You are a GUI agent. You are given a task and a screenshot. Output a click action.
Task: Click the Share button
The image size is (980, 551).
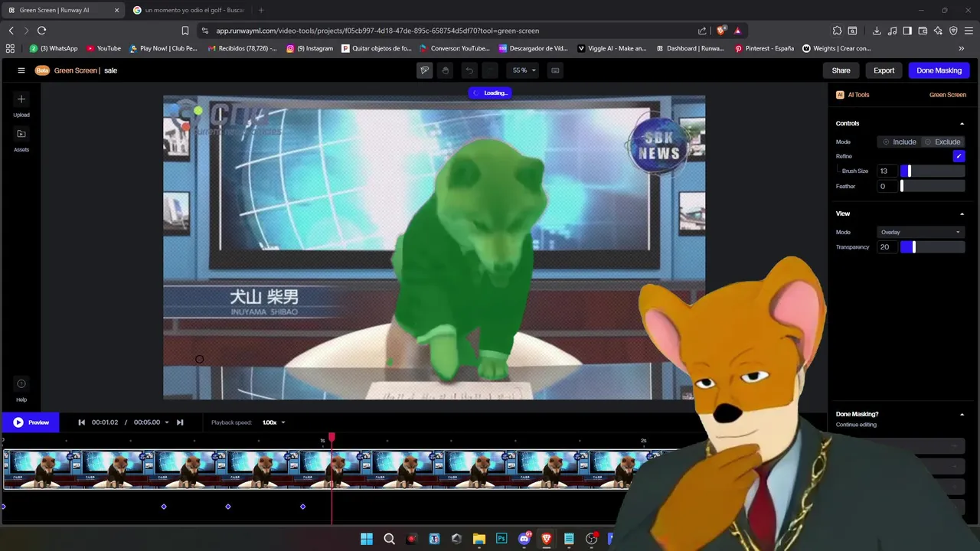(x=841, y=70)
